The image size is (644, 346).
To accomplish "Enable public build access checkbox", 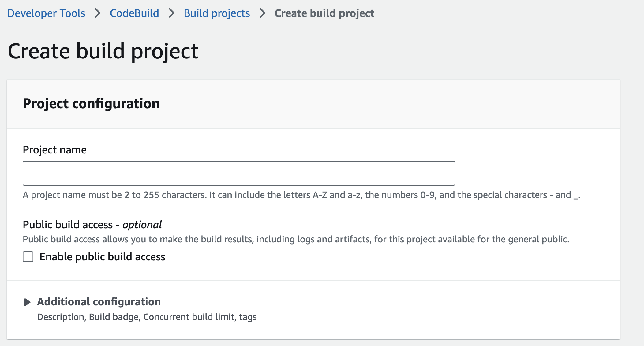I will pyautogui.click(x=28, y=257).
